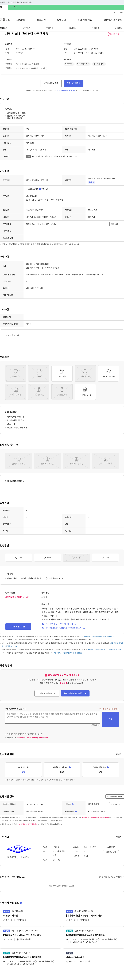
Task: Open the 취업지원 menu
Action: click(41, 20)
